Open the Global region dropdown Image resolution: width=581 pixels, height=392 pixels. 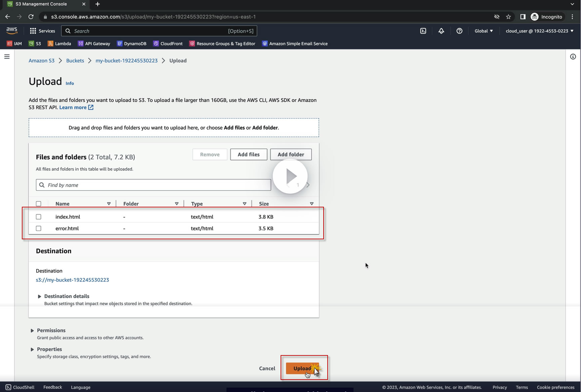tap(484, 31)
